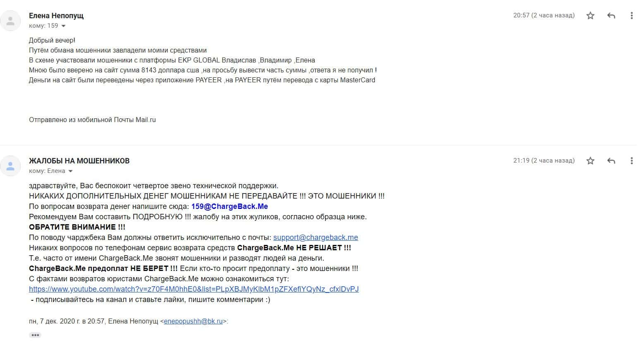644x345 pixels.
Task: Click the 159@ChargeBack.Me address
Action: pos(230,206)
